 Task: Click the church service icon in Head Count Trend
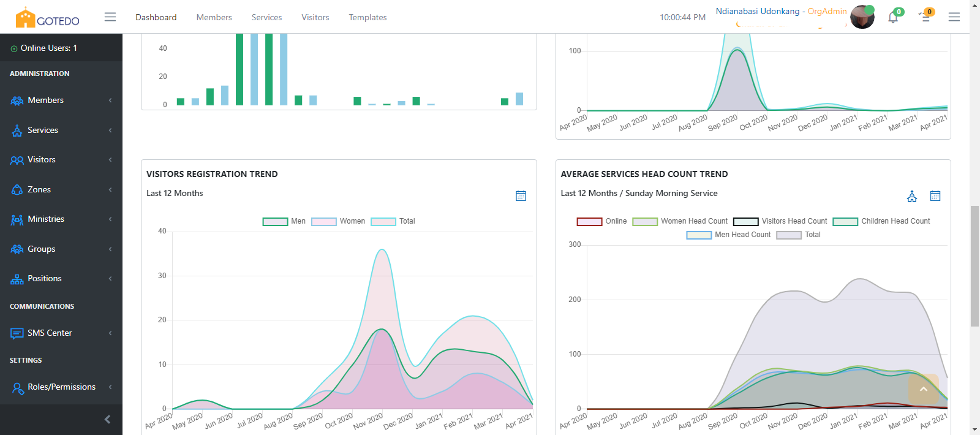click(x=912, y=197)
